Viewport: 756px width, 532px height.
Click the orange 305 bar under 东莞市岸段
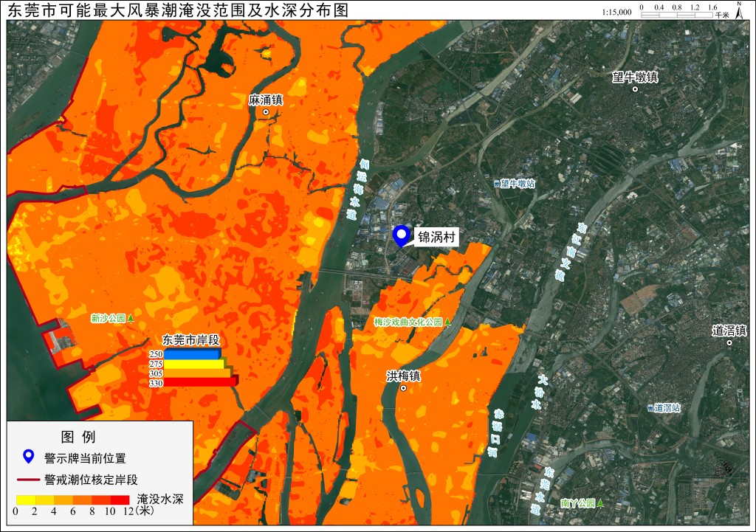tap(198, 373)
